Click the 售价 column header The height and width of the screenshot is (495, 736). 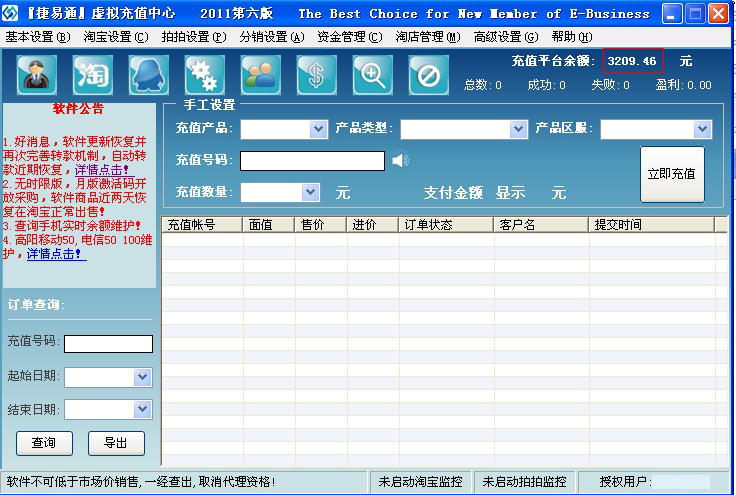pyautogui.click(x=321, y=225)
